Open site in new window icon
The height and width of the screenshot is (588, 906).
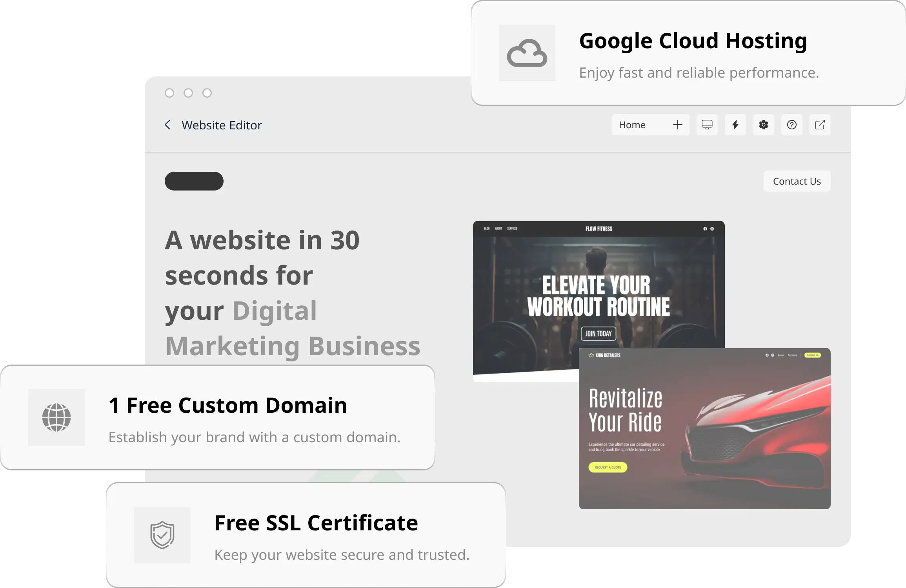820,125
